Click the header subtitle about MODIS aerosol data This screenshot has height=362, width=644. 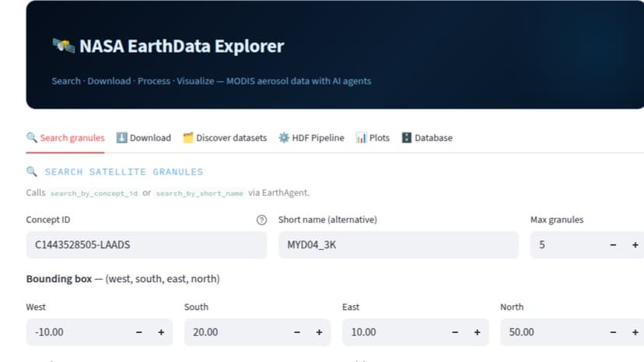coord(212,81)
